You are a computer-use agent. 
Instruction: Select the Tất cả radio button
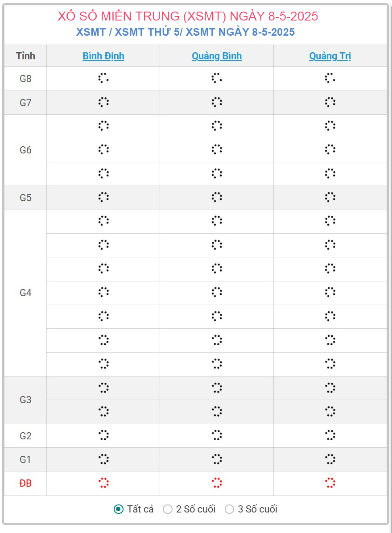[119, 509]
